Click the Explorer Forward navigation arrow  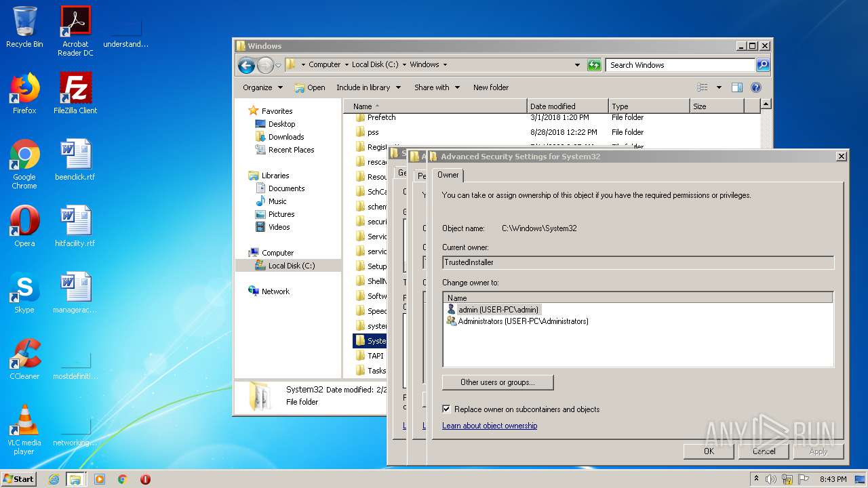coord(265,65)
